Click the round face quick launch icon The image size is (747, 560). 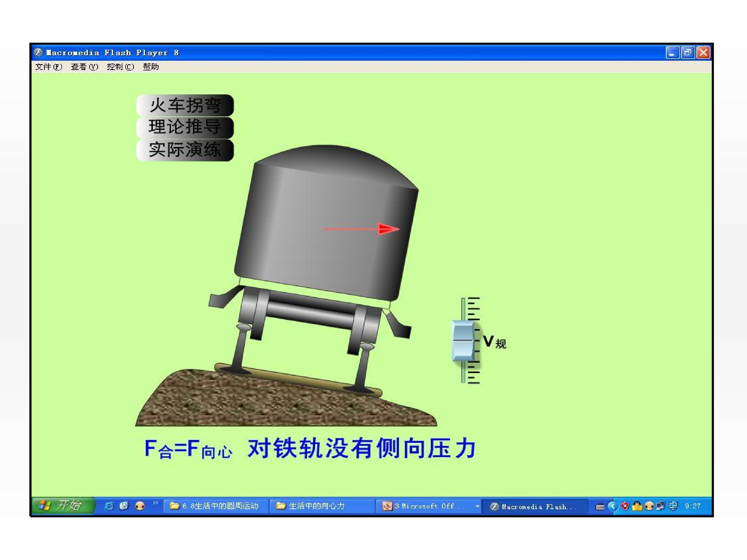(140, 506)
